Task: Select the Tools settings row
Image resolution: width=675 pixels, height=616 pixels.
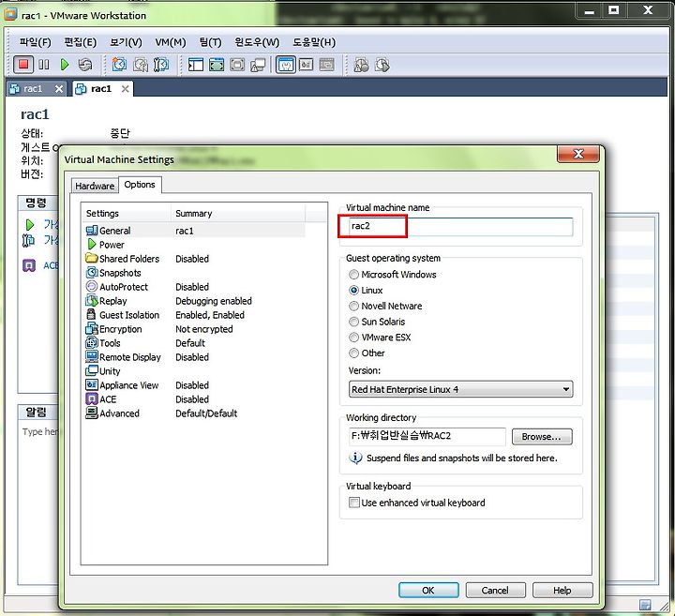Action: 195,343
